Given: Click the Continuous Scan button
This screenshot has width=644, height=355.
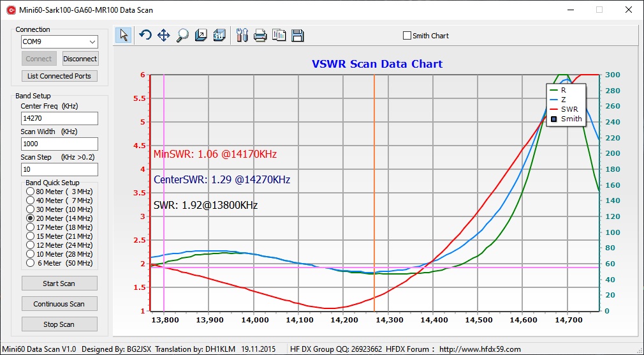Looking at the screenshot, I should (59, 304).
